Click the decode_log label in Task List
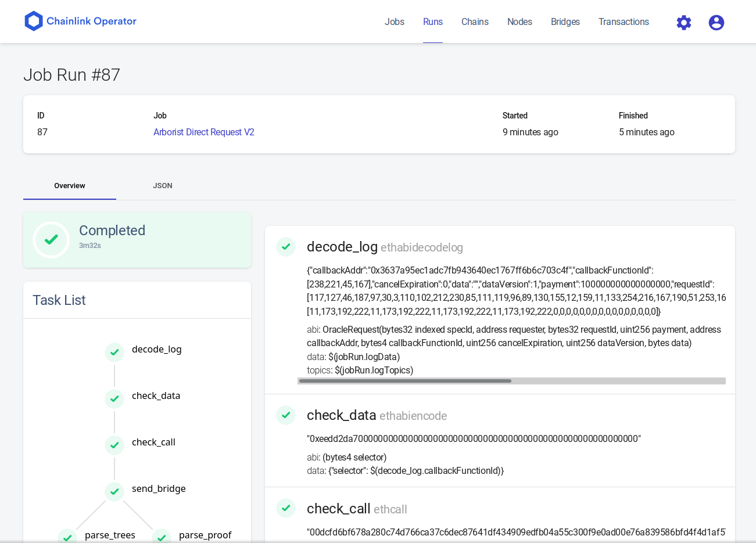 (157, 349)
